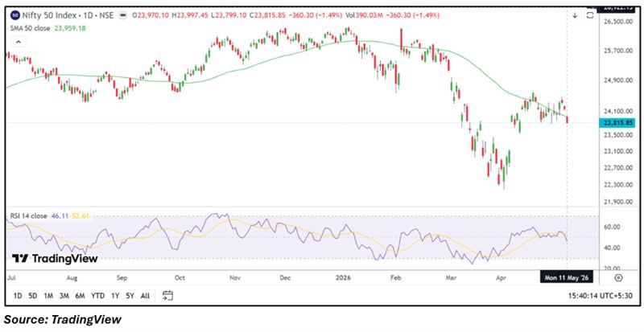Screen dimensions: 644x332
Task: Click the down arrow icon at the chart's upper right
Action: click(575, 15)
